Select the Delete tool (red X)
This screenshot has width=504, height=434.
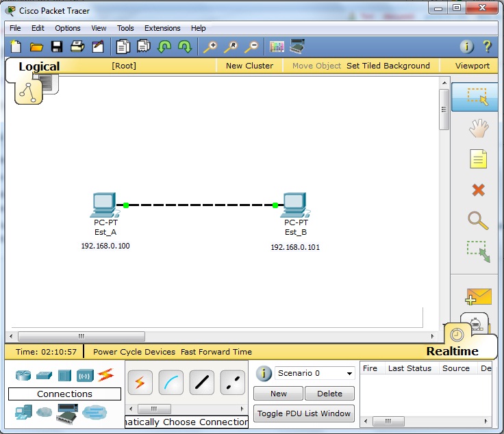pos(478,190)
